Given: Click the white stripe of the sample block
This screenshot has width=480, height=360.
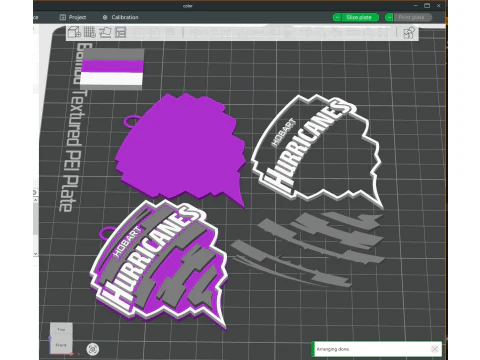Looking at the screenshot, I should (112, 79).
